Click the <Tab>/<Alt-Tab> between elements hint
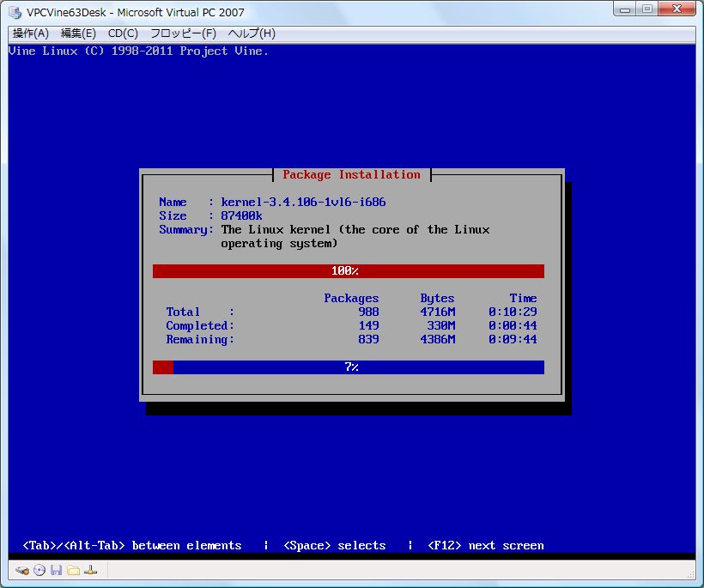Viewport: 704px width, 588px height. 132,546
